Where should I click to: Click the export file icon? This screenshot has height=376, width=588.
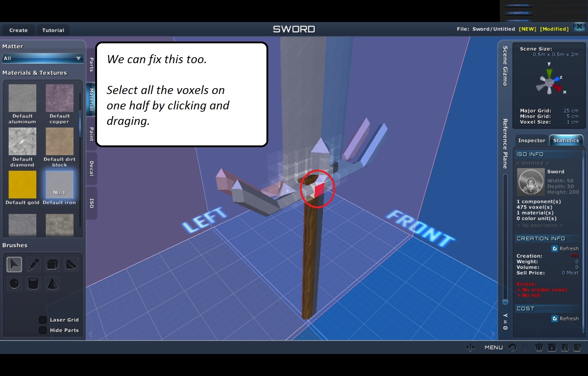coord(578,347)
